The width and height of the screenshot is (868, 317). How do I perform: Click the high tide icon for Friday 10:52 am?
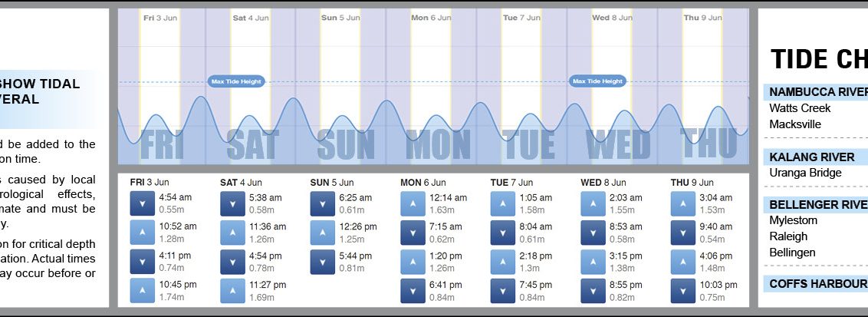(x=142, y=233)
